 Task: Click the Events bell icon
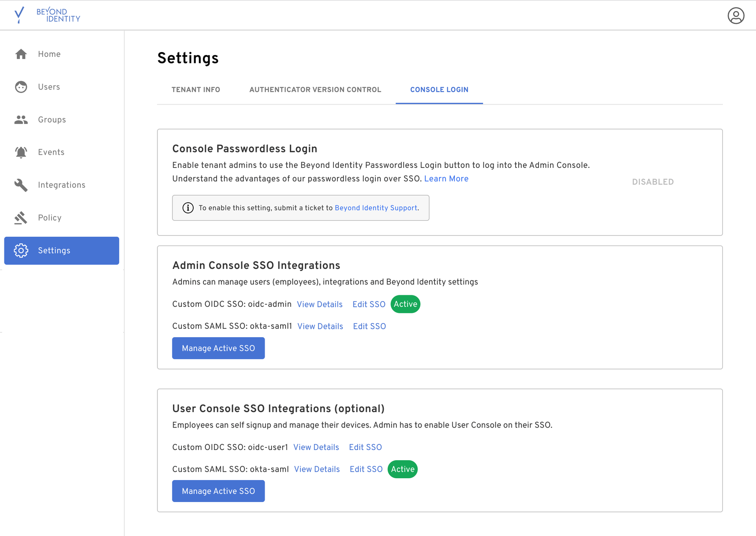[x=21, y=153]
